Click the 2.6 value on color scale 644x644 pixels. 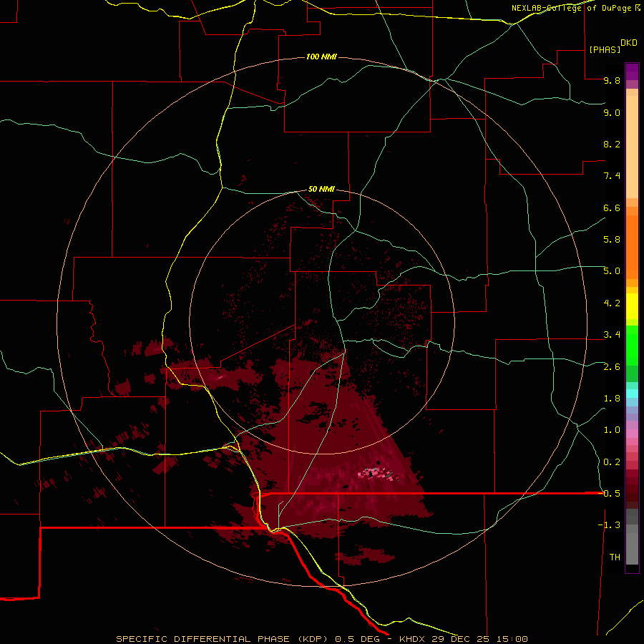[612, 367]
